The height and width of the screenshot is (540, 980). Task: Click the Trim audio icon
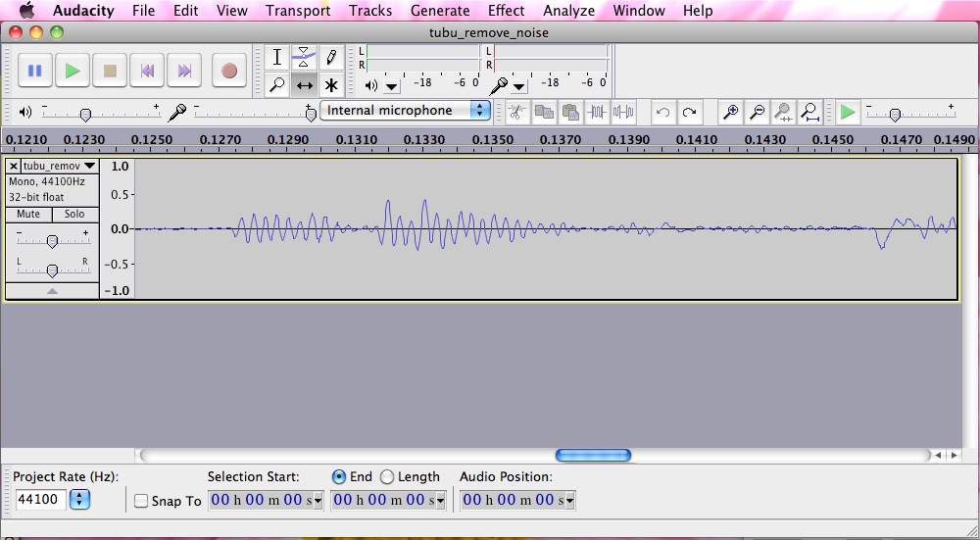tap(597, 112)
